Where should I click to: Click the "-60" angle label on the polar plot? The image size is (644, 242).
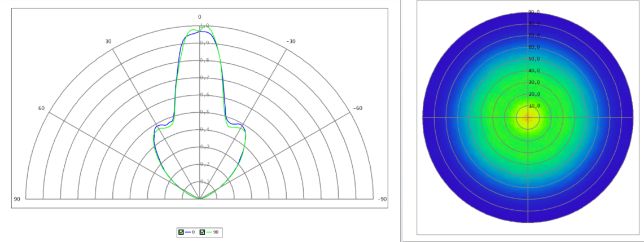358,108
